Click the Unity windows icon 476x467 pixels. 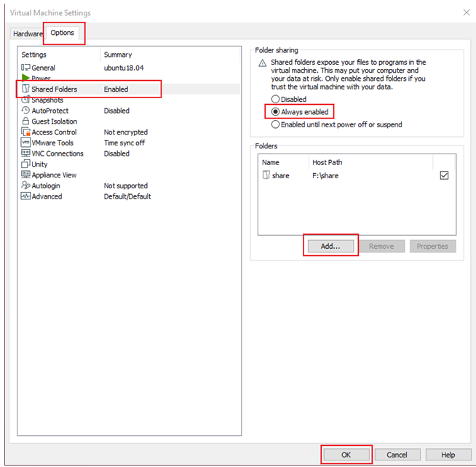point(25,164)
